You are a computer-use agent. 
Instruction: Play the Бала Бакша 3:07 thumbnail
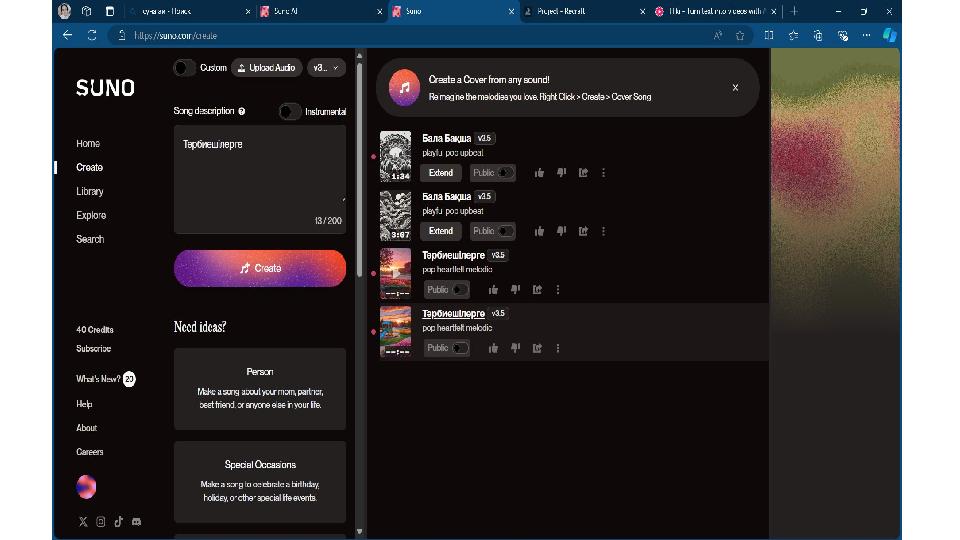(396, 215)
